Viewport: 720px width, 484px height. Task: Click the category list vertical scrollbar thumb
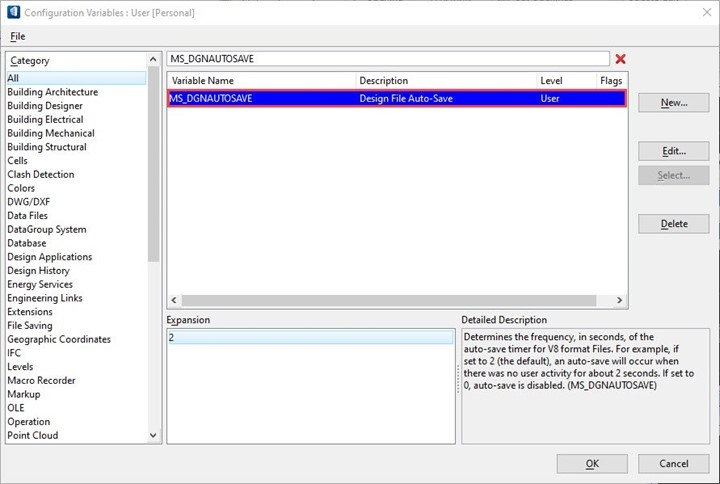[153, 164]
